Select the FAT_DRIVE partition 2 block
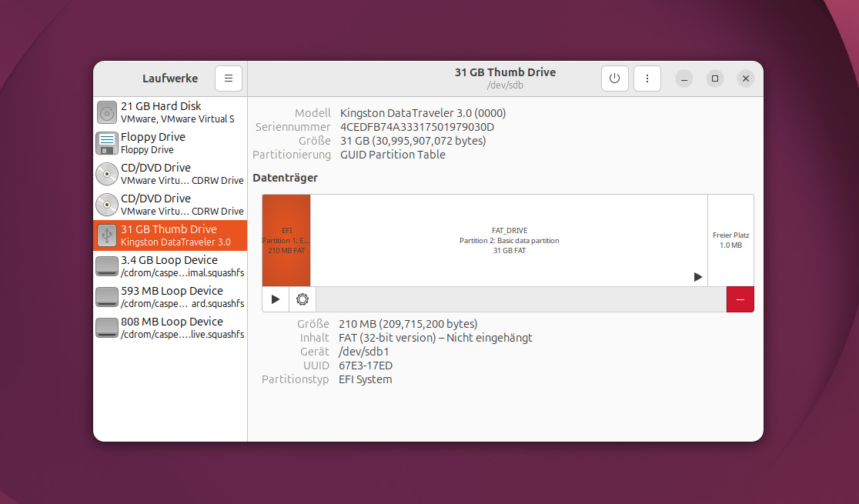Image resolution: width=859 pixels, height=504 pixels. (509, 241)
